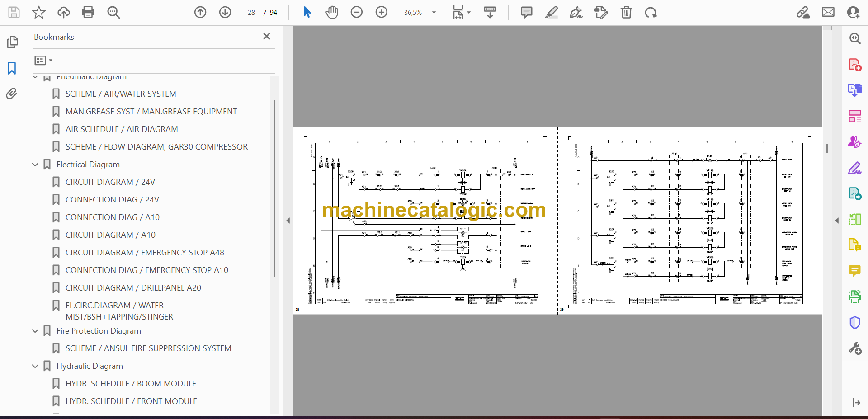Viewport: 868px width, 419px height.
Task: Open account sign-in icon
Action: pos(853,12)
